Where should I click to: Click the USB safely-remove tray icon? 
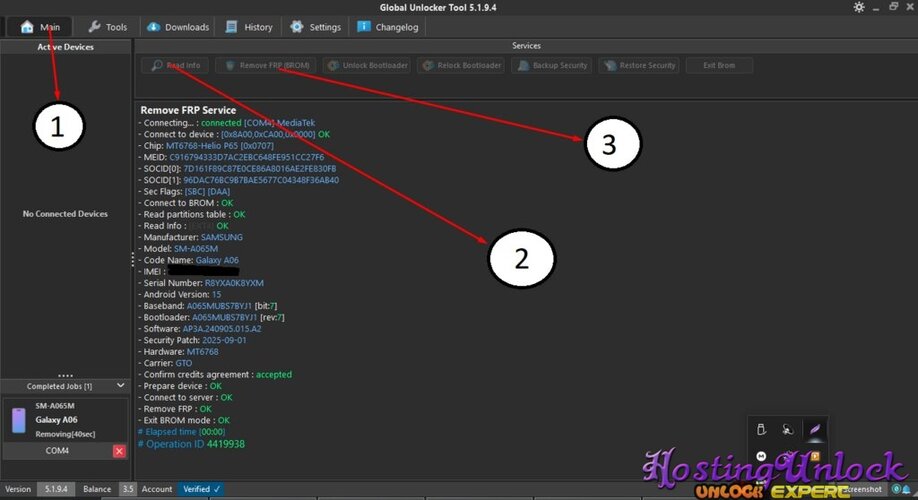761,430
